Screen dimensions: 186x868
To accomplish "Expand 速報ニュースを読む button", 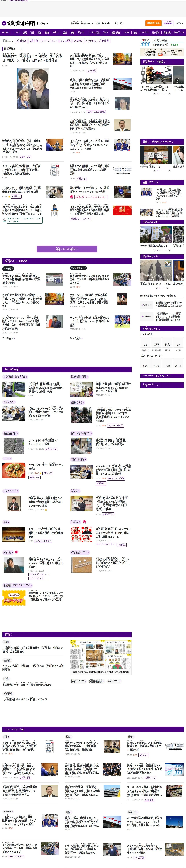I will (x=67, y=249).
